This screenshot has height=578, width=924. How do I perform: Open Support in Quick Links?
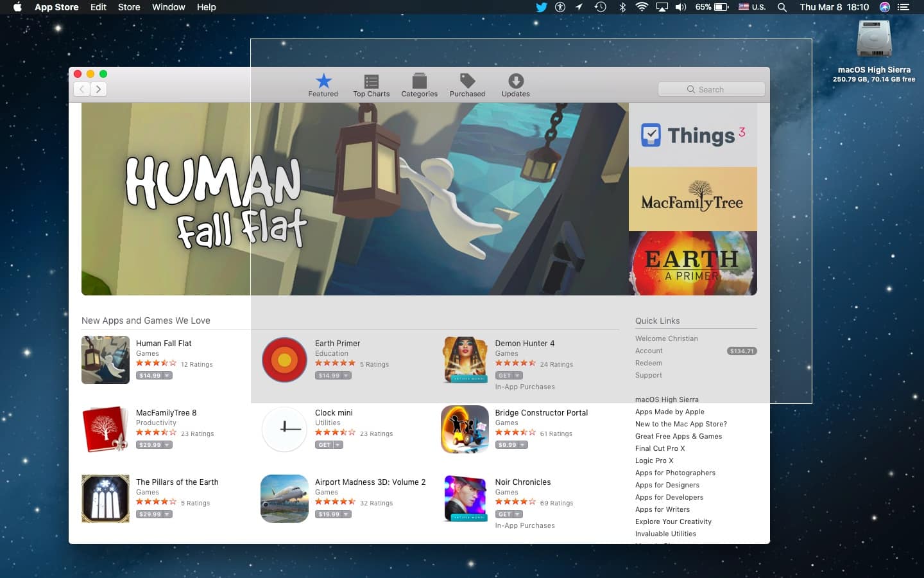click(x=649, y=375)
